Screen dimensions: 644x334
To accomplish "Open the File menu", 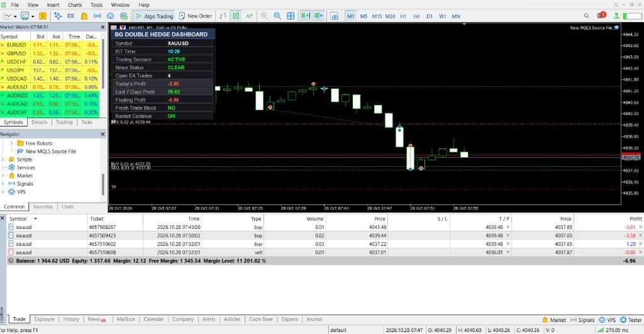I will (15, 5).
